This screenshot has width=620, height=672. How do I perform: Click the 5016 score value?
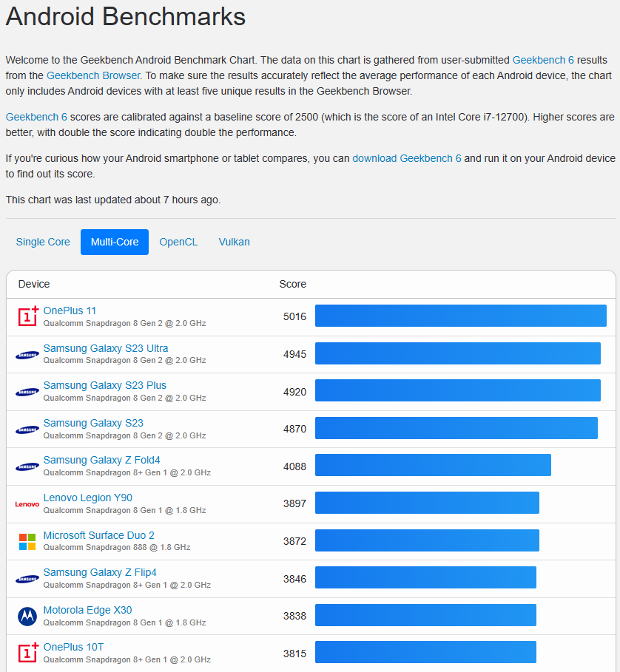point(294,316)
